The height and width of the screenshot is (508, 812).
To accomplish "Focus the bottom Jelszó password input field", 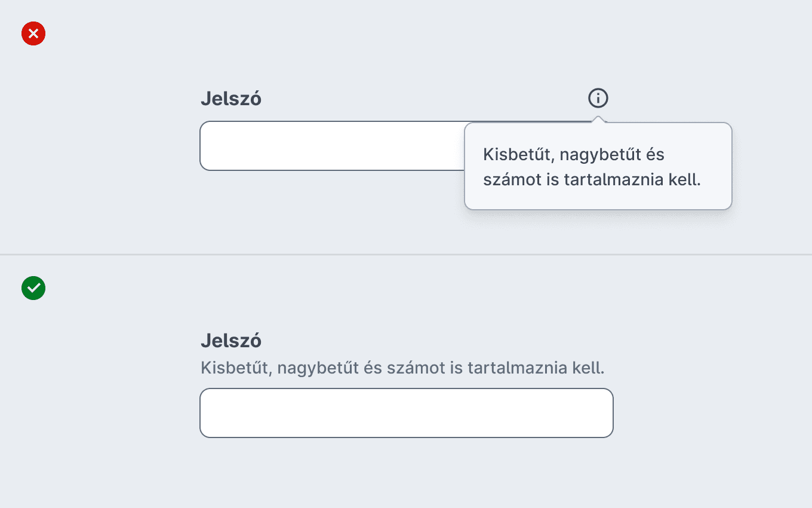I will pos(407,413).
